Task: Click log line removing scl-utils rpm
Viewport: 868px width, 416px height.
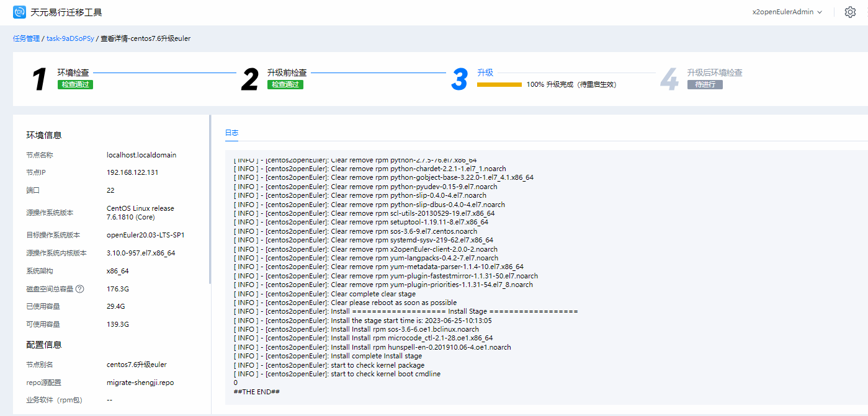Action: 364,213
